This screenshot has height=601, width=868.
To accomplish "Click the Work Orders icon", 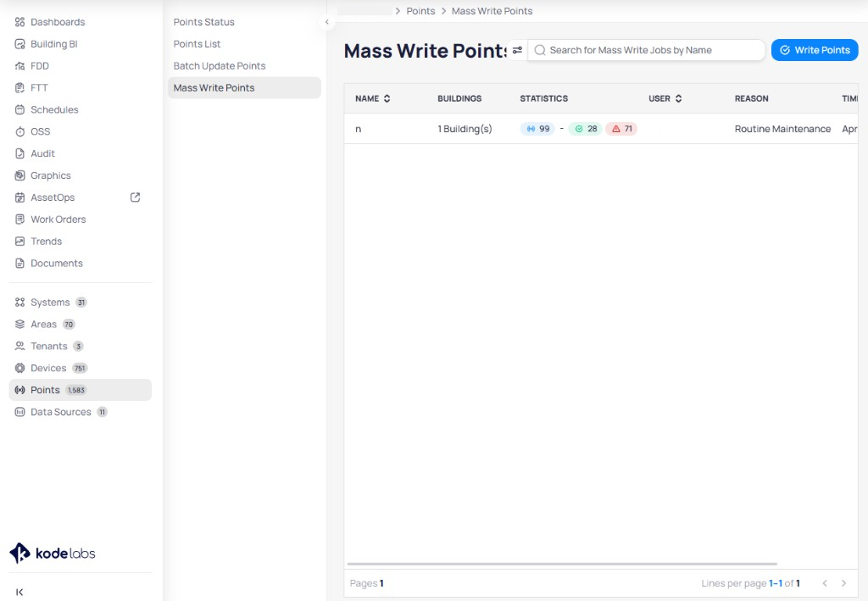I will coord(20,220).
